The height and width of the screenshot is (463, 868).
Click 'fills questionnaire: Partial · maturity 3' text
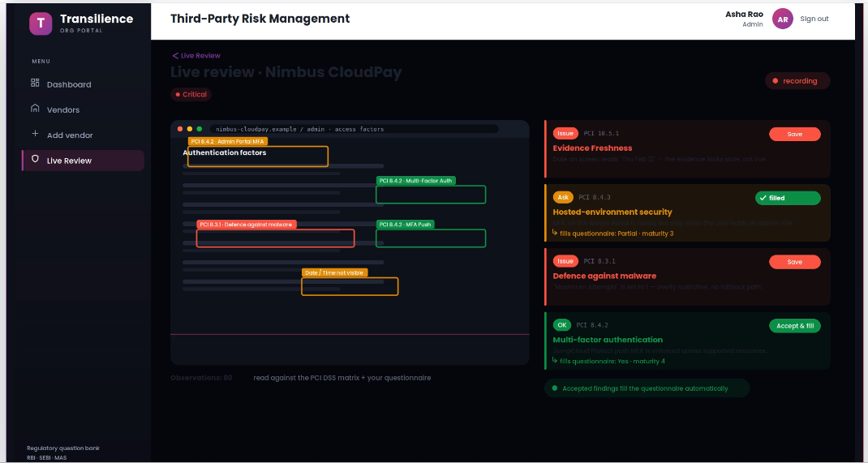(x=617, y=234)
